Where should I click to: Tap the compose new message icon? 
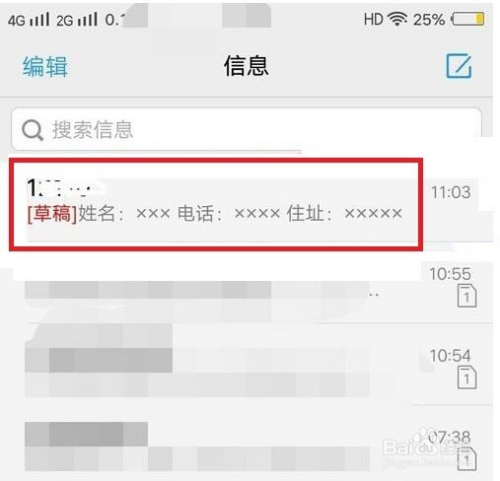click(459, 65)
